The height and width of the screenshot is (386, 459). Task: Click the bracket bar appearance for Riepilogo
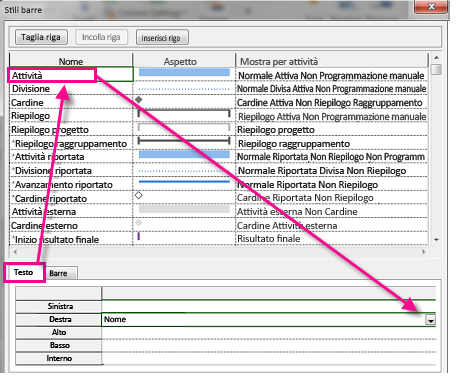[x=184, y=113]
